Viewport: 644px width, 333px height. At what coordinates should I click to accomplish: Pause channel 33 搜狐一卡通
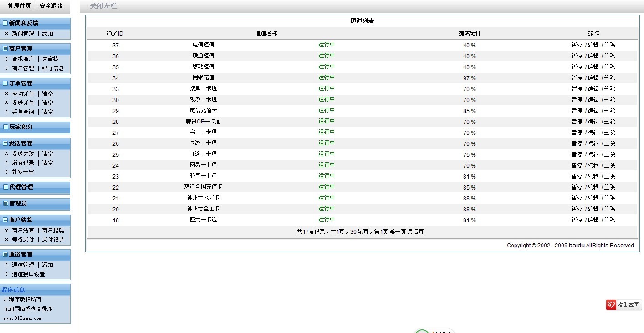tap(577, 89)
